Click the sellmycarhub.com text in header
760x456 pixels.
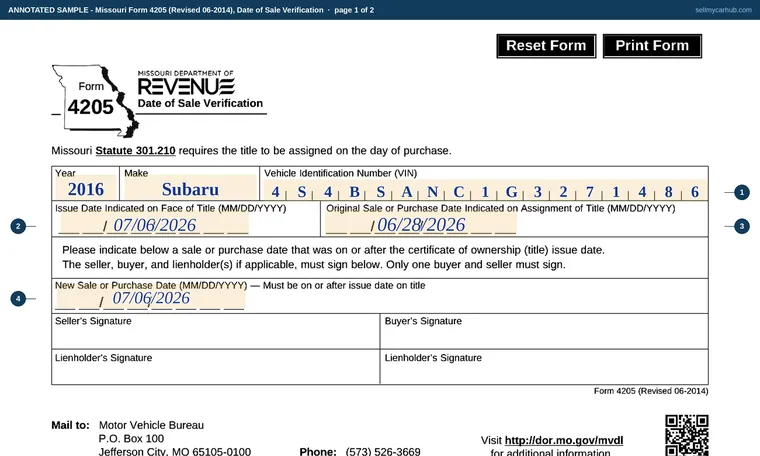tap(723, 10)
